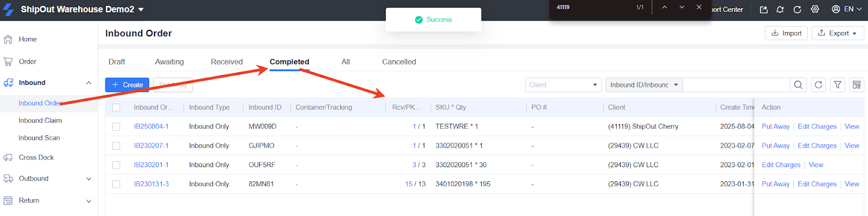Open the Client dropdown filter
The image size is (868, 216).
coord(563,85)
